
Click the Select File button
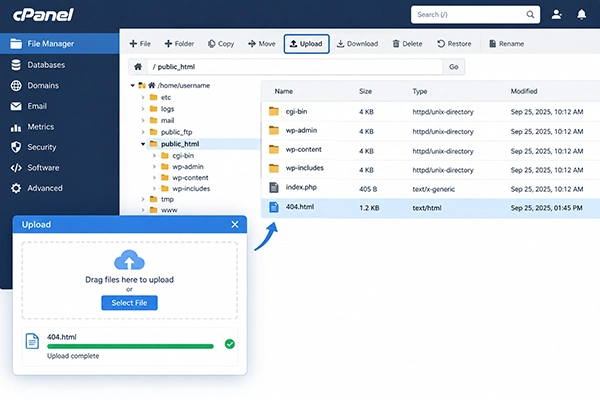point(129,303)
